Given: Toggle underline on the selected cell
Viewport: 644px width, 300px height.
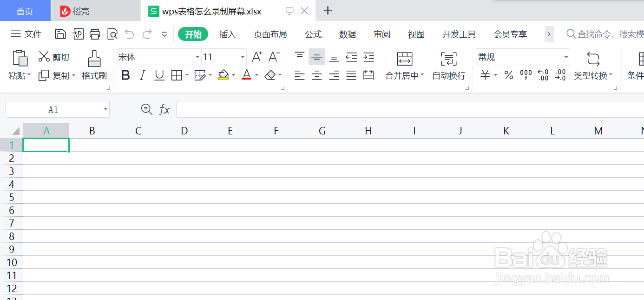Looking at the screenshot, I should 159,75.
